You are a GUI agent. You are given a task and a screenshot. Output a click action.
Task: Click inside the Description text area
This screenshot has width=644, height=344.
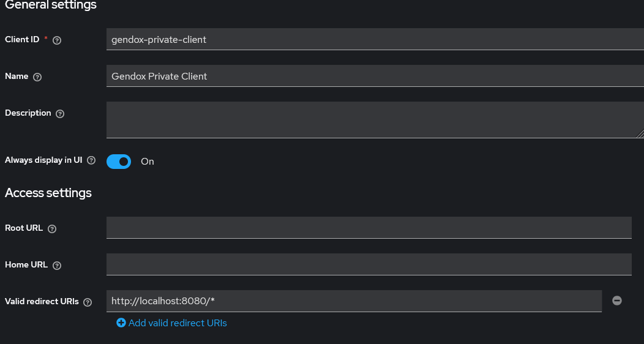[x=369, y=120]
